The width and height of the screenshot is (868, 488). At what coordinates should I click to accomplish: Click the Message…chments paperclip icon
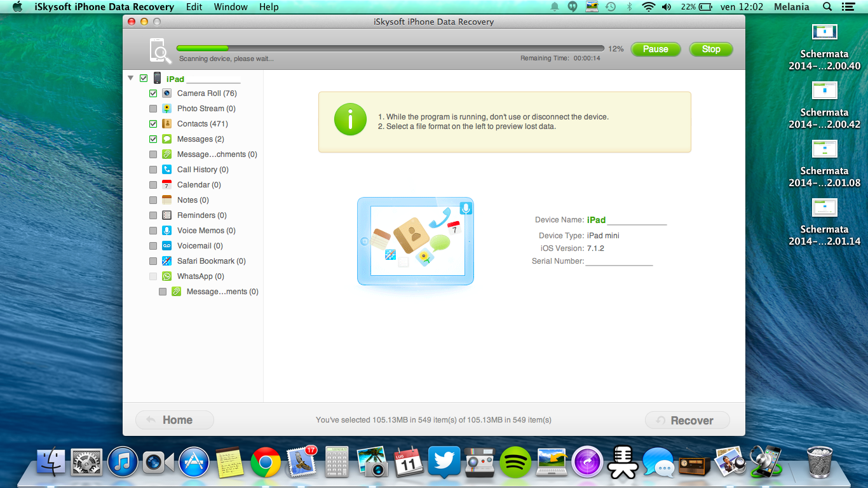tap(166, 154)
